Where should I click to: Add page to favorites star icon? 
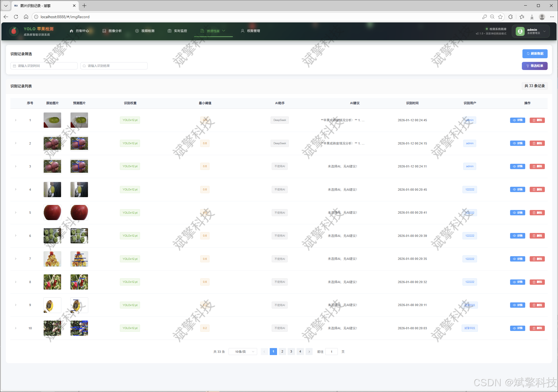(500, 17)
